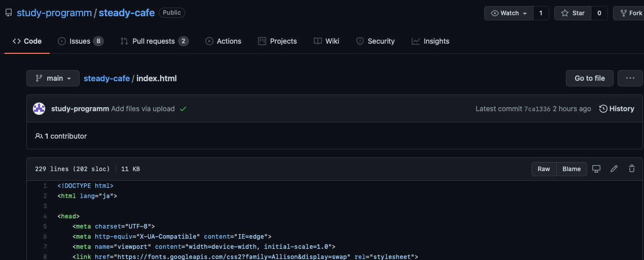Star the repository

[x=573, y=13]
